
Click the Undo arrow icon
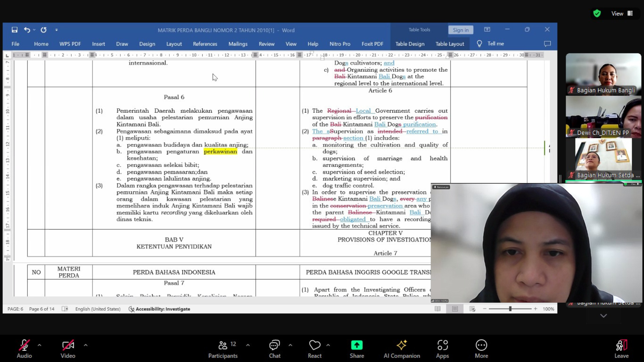[x=27, y=30]
